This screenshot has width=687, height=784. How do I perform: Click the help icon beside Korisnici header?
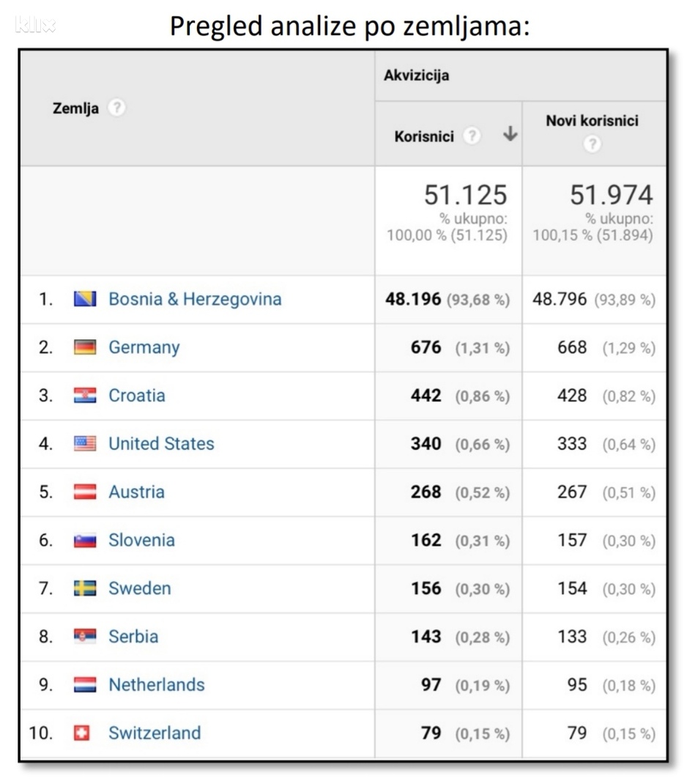[473, 136]
